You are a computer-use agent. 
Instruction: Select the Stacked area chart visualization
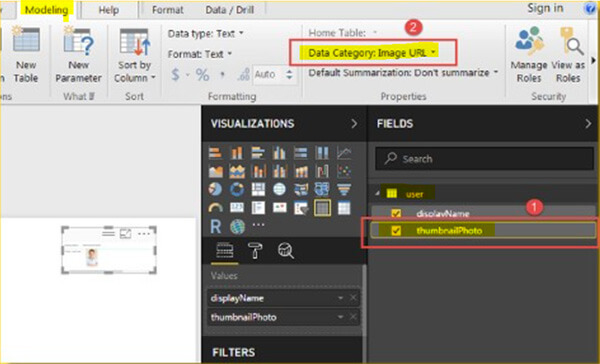click(x=237, y=171)
